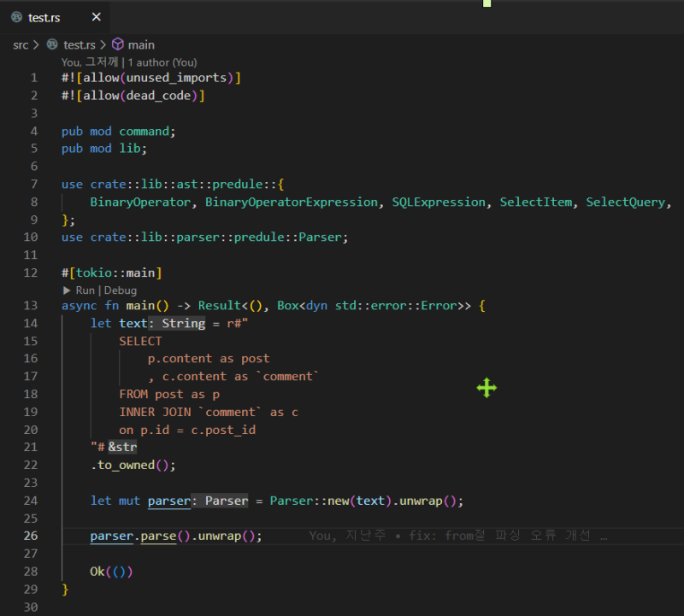This screenshot has width=684, height=616.
Task: Open the '1 author (You)' codelens
Action: click(x=162, y=62)
